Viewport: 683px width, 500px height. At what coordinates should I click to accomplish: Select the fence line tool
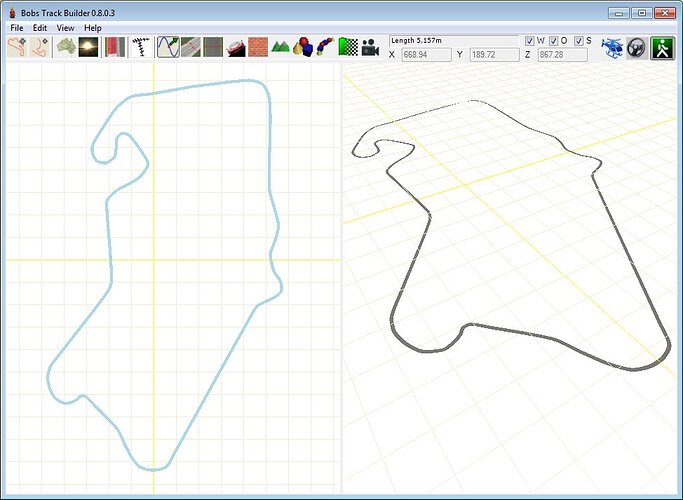click(x=141, y=47)
